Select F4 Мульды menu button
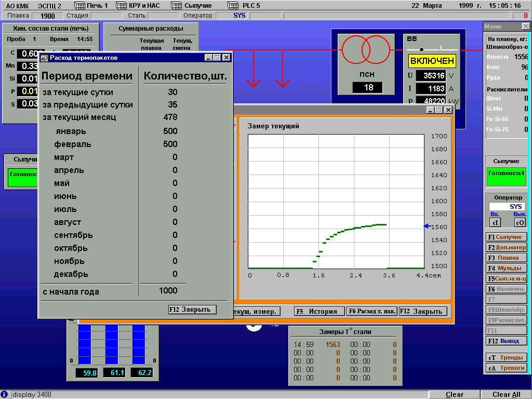The height and width of the screenshot is (399, 532). pyautogui.click(x=507, y=268)
